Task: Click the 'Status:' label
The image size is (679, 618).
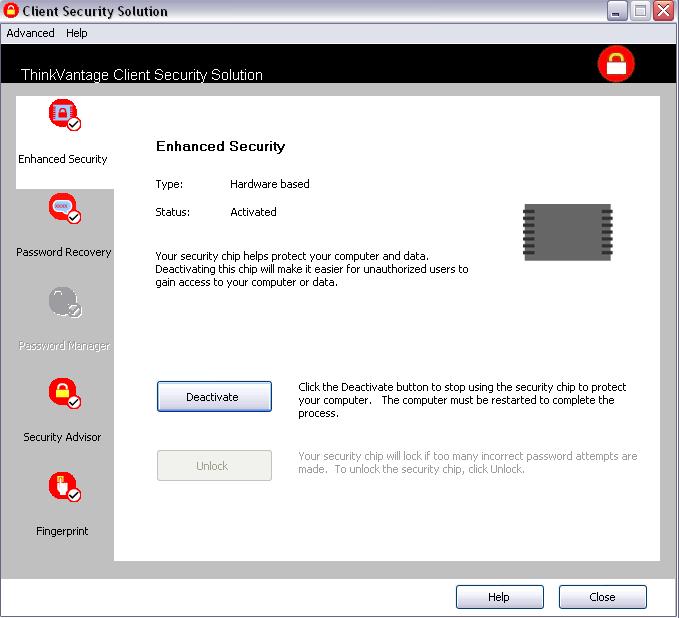Action: 173,212
